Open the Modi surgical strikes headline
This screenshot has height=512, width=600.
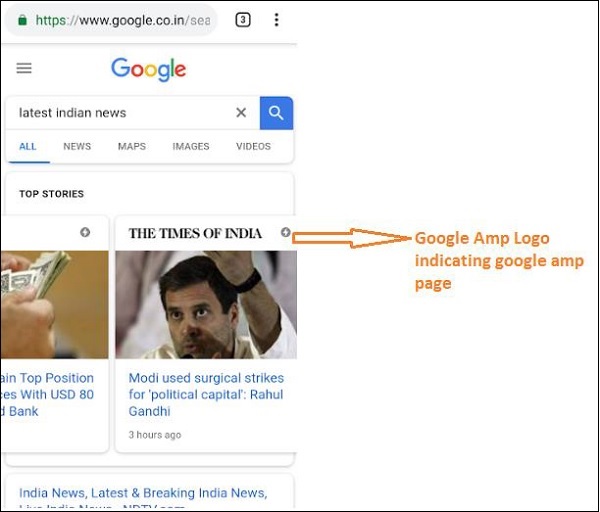pyautogui.click(x=206, y=394)
